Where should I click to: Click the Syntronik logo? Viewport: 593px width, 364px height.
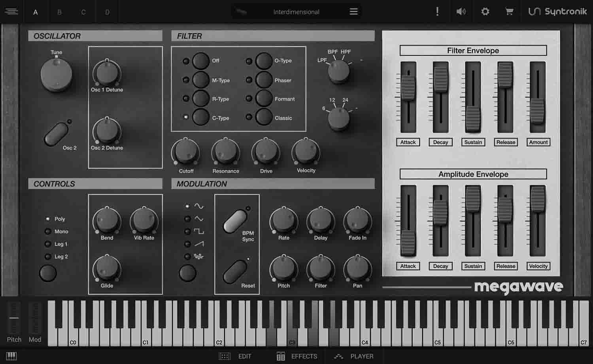[557, 11]
